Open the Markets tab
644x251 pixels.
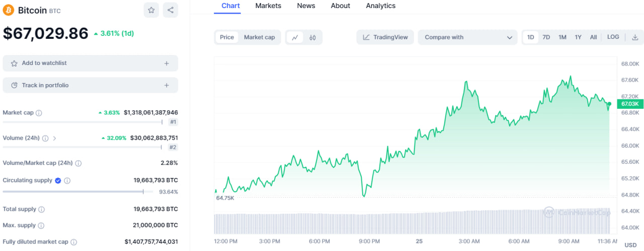268,6
